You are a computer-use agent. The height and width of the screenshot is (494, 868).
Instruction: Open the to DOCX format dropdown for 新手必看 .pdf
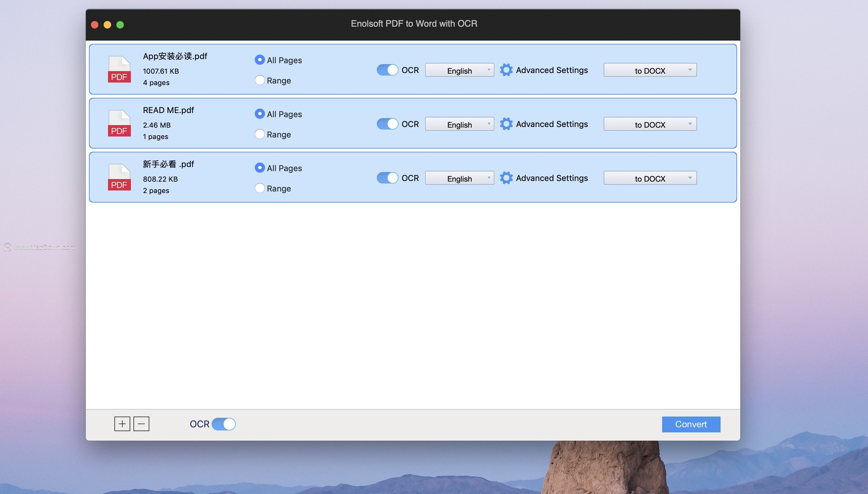click(650, 178)
